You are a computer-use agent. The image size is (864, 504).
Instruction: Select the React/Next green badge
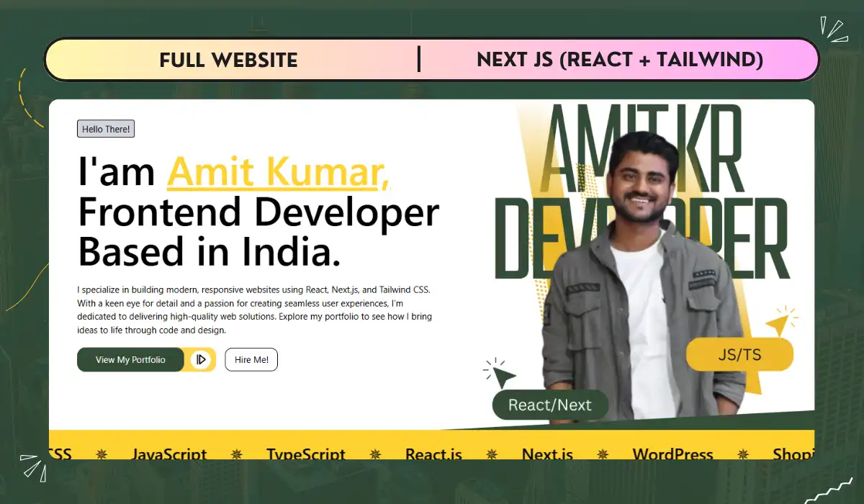click(x=550, y=405)
